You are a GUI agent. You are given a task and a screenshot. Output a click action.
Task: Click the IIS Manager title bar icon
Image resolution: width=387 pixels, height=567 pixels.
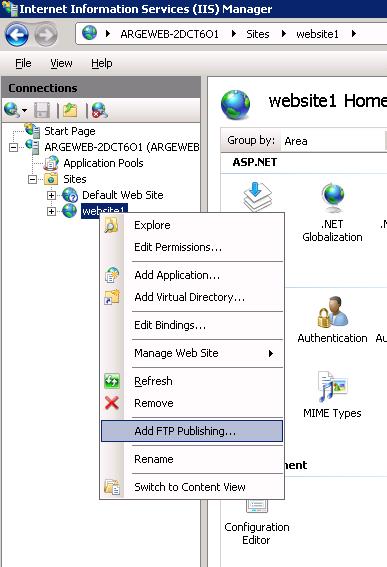coord(9,8)
